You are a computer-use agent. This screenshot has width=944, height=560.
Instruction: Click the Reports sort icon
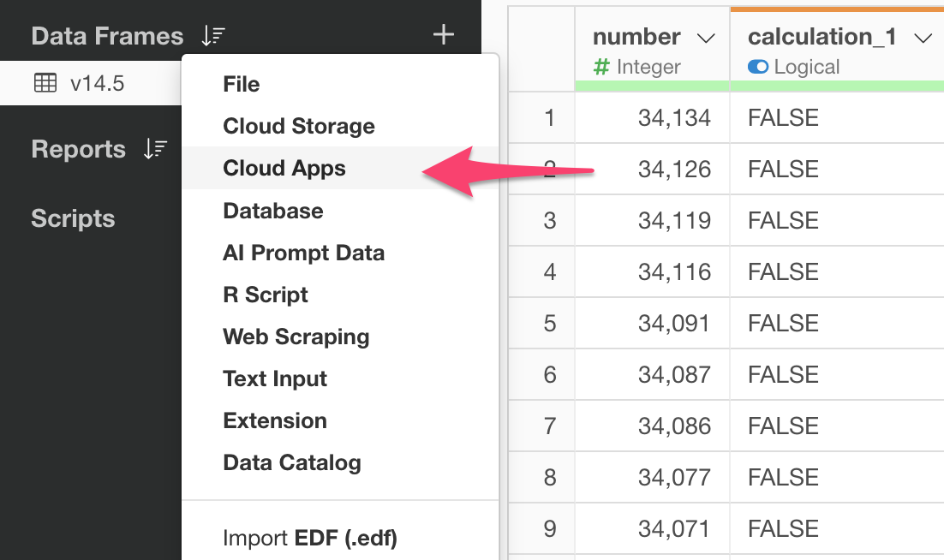tap(155, 149)
